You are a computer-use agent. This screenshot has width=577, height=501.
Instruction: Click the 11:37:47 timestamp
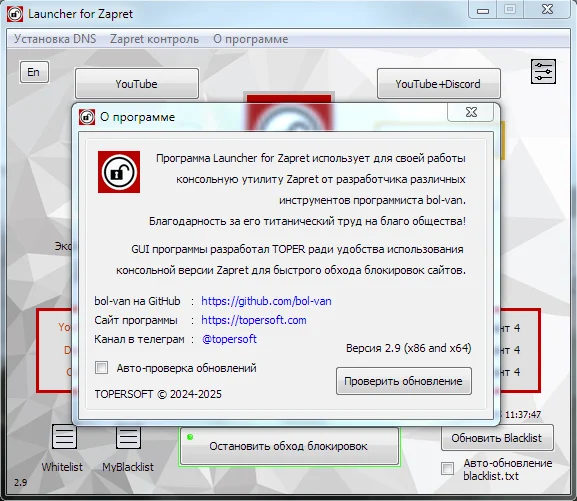[523, 415]
